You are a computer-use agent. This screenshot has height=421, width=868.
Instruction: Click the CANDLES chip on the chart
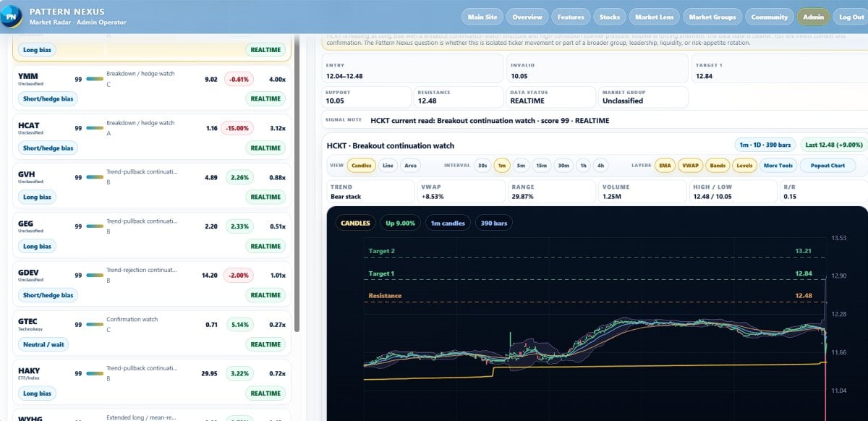[355, 223]
